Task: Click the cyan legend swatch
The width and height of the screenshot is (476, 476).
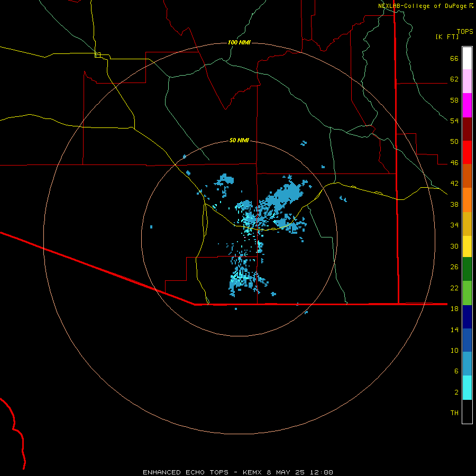Action: click(467, 388)
